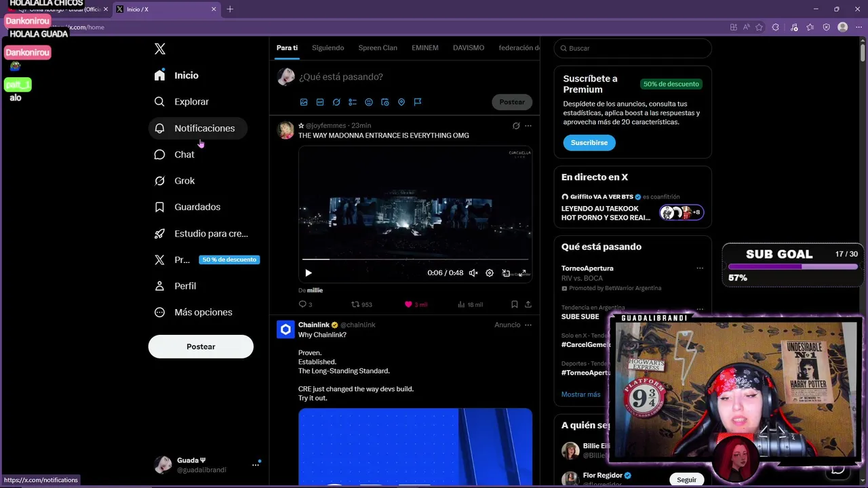This screenshot has width=868, height=488.
Task: Share the joyfemmes post
Action: [x=528, y=304]
